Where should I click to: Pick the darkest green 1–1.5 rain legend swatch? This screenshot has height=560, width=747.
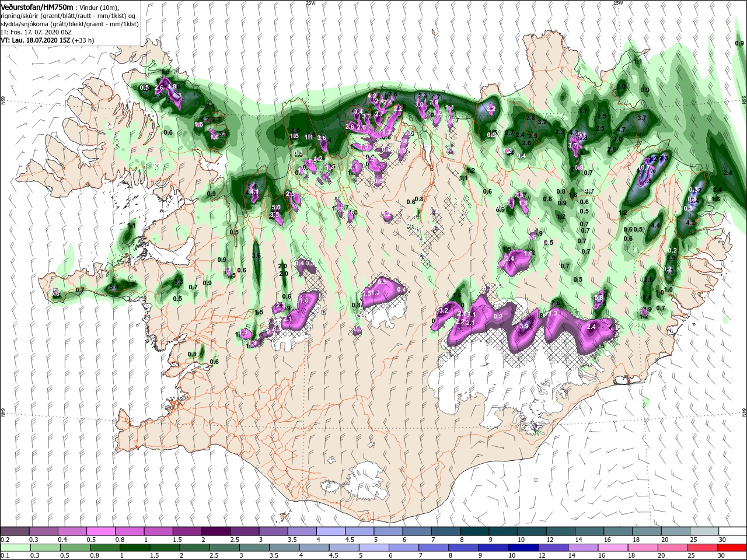(x=135, y=548)
